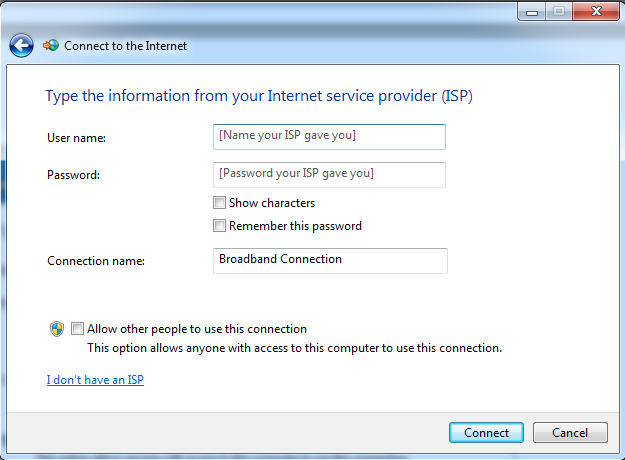625x460 pixels.
Task: Click the "Connect to the Internet" title text
Action: point(126,46)
